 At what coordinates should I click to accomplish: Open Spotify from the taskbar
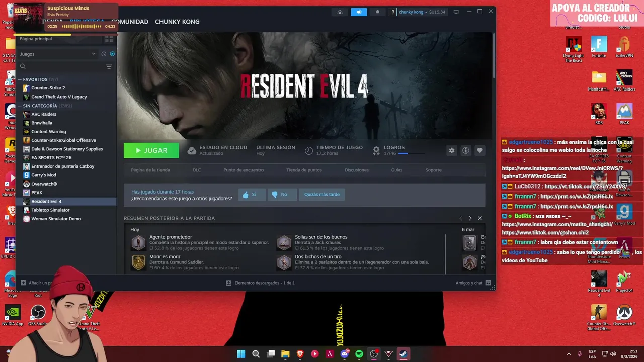pos(359,354)
